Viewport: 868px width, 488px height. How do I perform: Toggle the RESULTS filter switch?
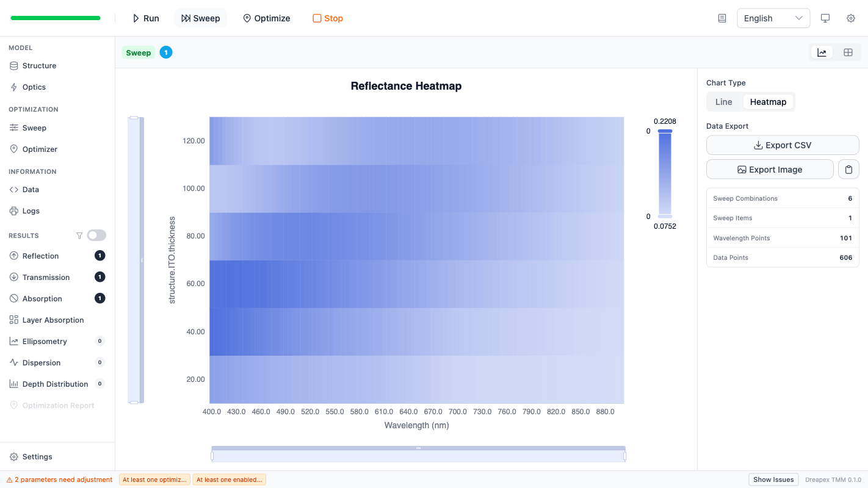coord(96,235)
